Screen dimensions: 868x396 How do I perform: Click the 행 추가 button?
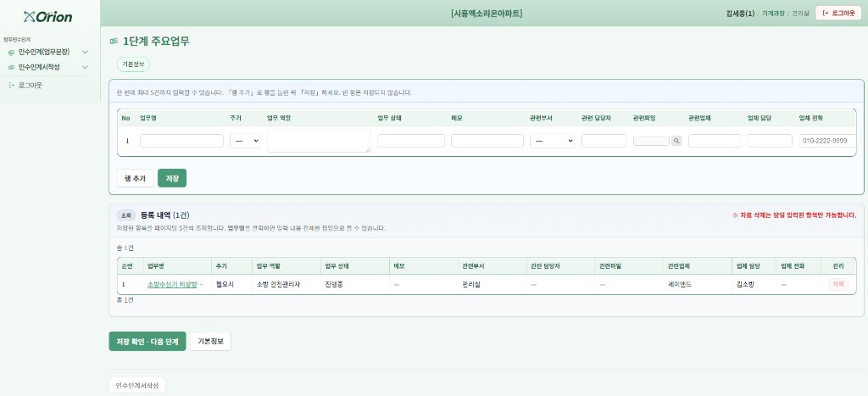click(x=135, y=178)
